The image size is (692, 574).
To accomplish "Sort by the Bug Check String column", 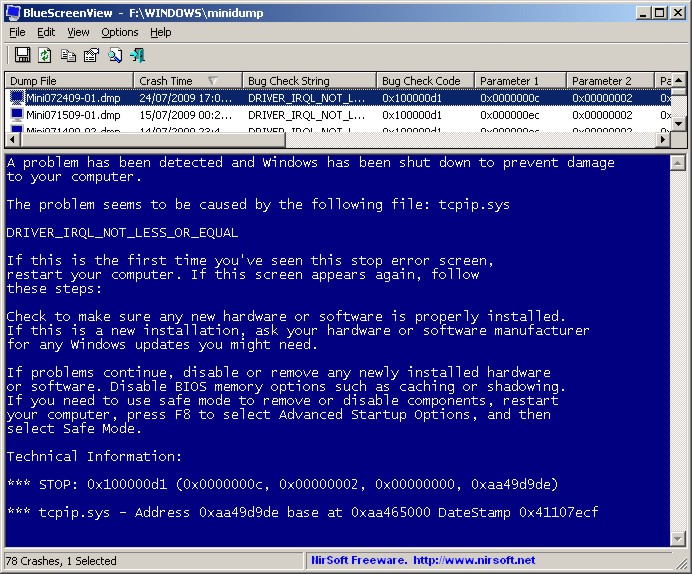I will coord(309,81).
